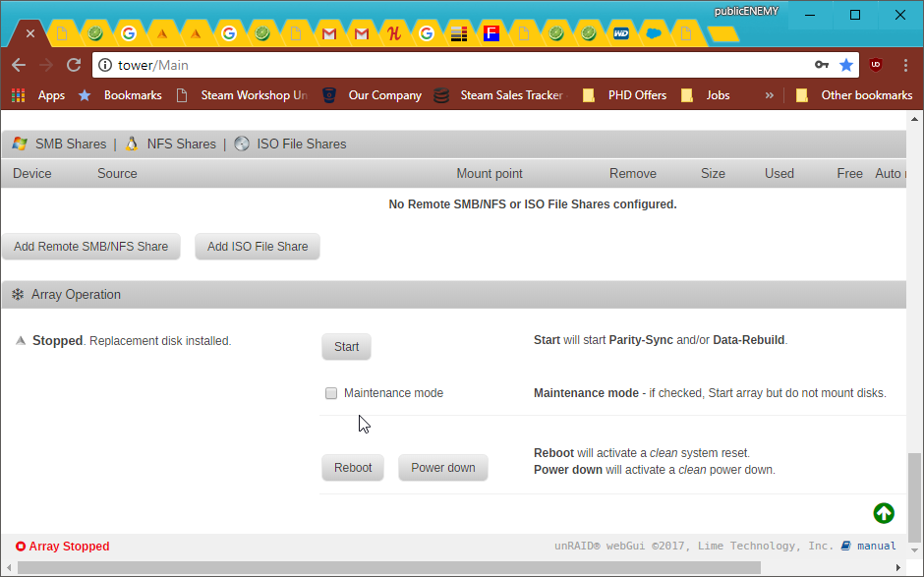Viewport: 924px width, 577px height.
Task: Switch to the blue cloud icon tab
Action: pos(654,33)
